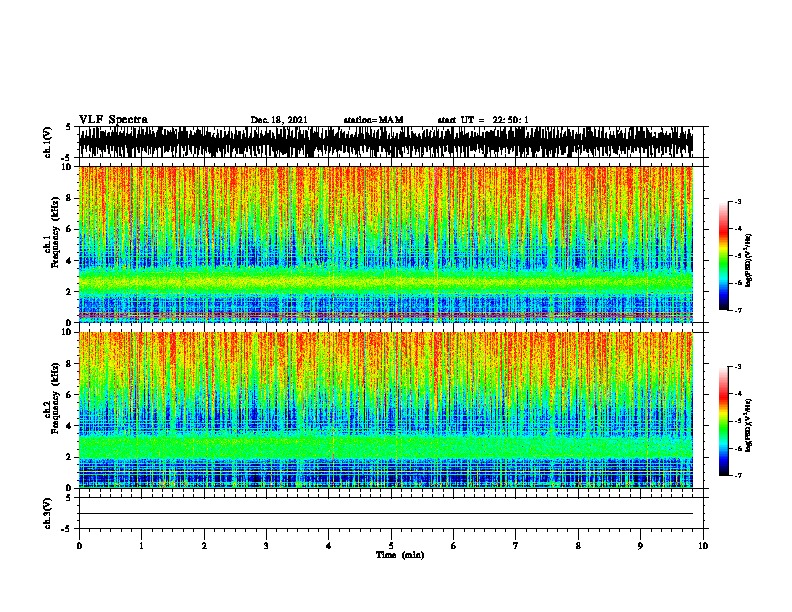792x612 pixels.
Task: Click the time axis tick label "5"
Action: [x=391, y=546]
